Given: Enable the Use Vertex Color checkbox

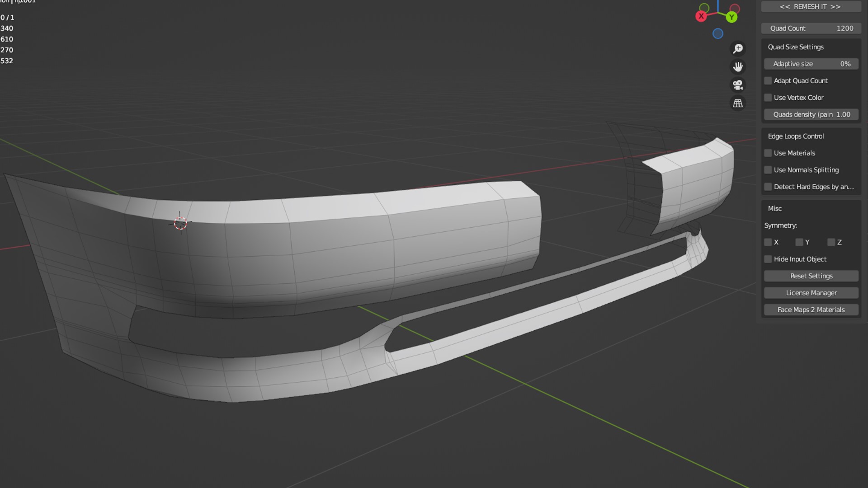Looking at the screenshot, I should tap(768, 98).
